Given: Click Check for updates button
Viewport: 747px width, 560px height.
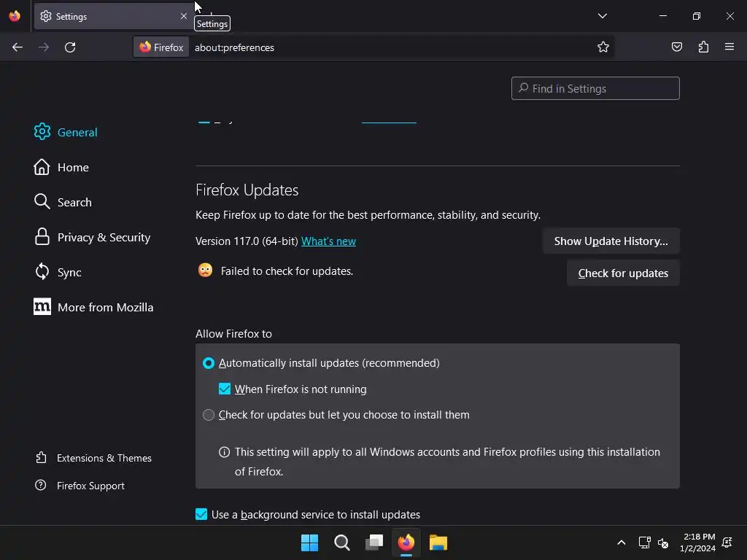Looking at the screenshot, I should click(x=623, y=273).
